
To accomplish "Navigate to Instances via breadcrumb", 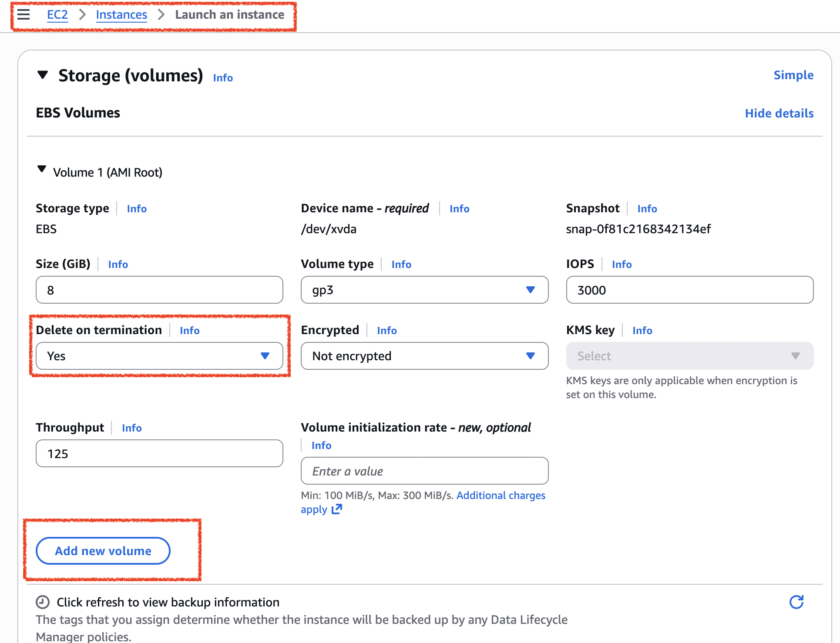I will [x=121, y=14].
